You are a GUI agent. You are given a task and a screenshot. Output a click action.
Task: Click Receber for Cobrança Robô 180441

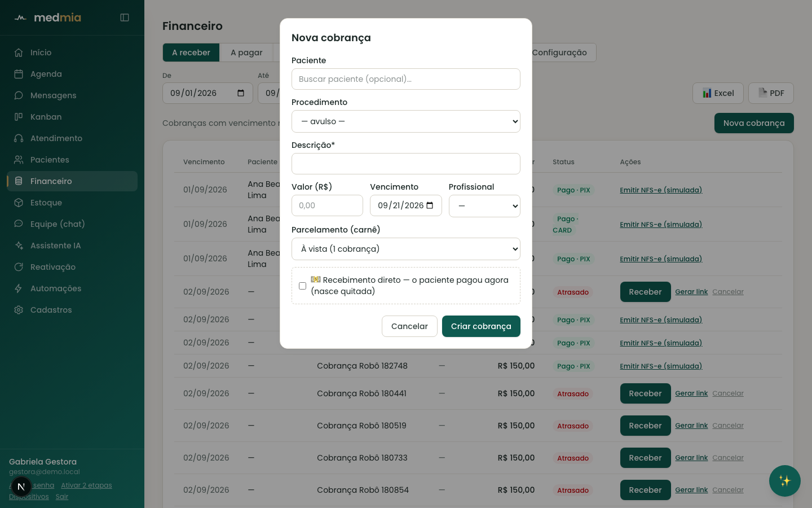pyautogui.click(x=645, y=393)
